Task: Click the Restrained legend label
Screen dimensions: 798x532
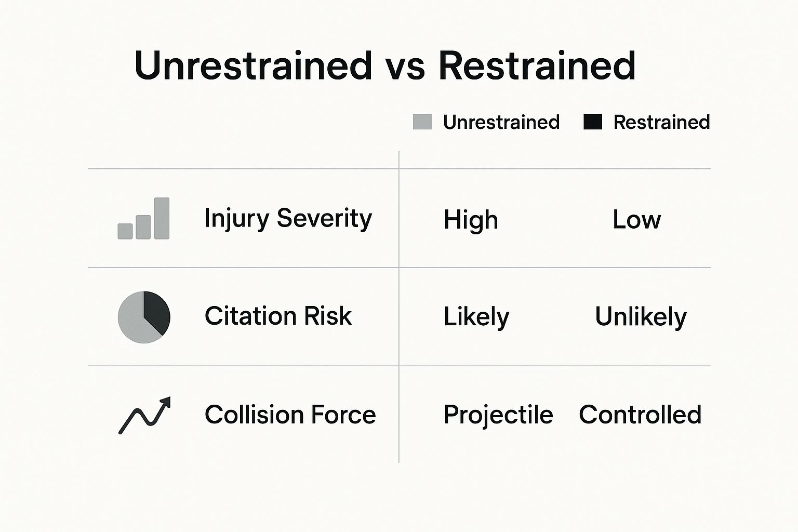Action: coord(661,122)
